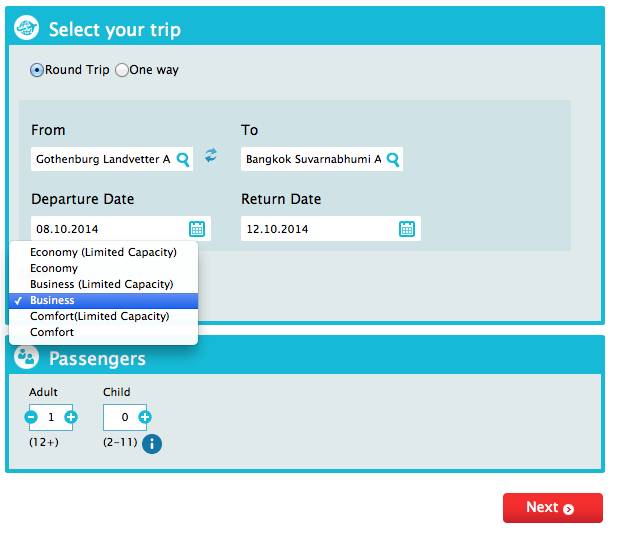Increase Child passenger count

tap(145, 417)
